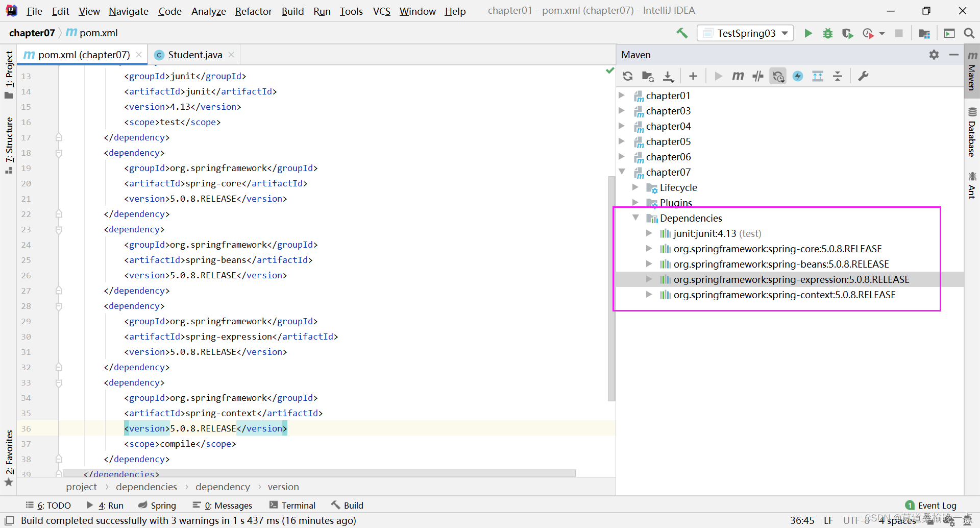Start debugging with the bug icon
Screen dimensions: 980x528
tap(828, 33)
